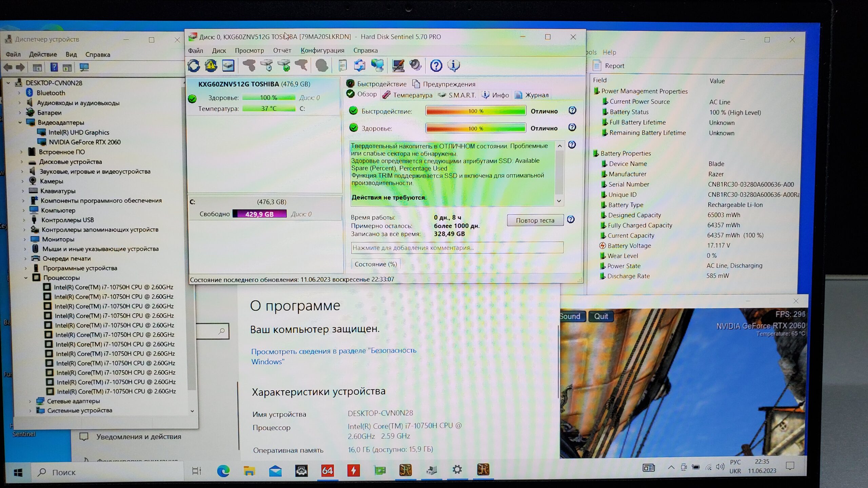Viewport: 868px width, 488px height.
Task: Click the blue question mark help toolbar icon
Action: [436, 66]
